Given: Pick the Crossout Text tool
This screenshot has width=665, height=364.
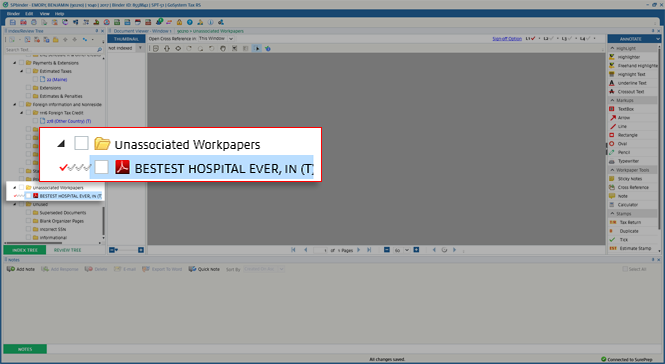Looking at the screenshot, I should [631, 92].
